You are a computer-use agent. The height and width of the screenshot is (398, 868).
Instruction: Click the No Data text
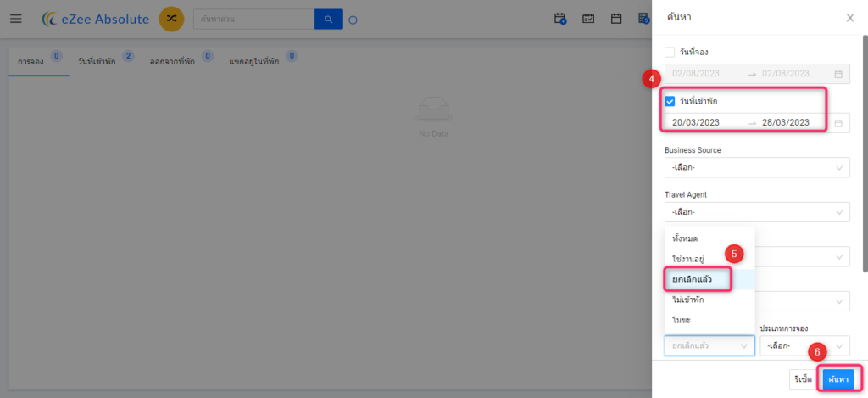pos(434,133)
